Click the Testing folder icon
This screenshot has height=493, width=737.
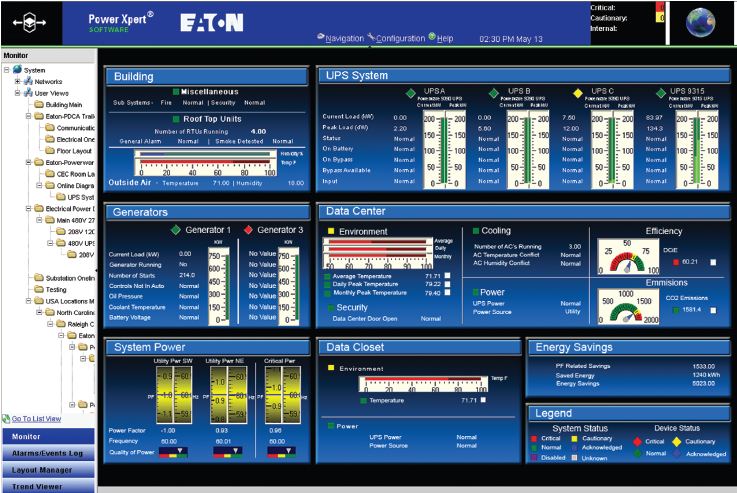39,290
